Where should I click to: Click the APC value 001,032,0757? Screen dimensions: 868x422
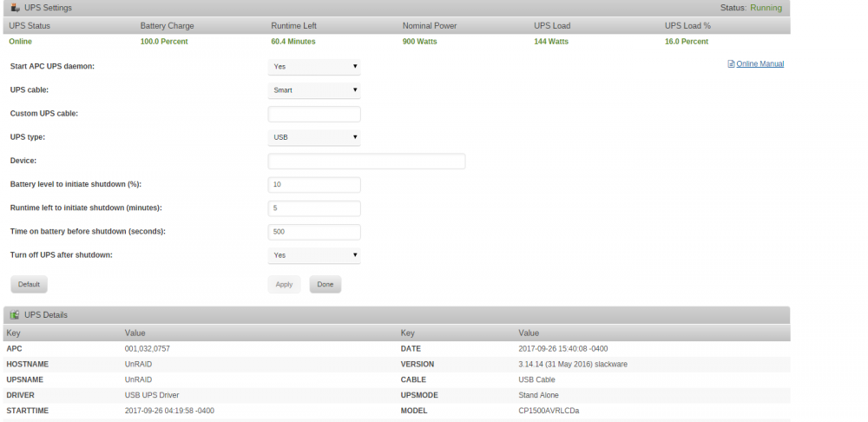(148, 349)
